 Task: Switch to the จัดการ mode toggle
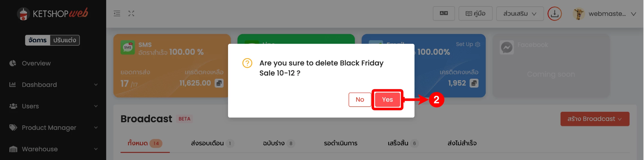click(38, 40)
